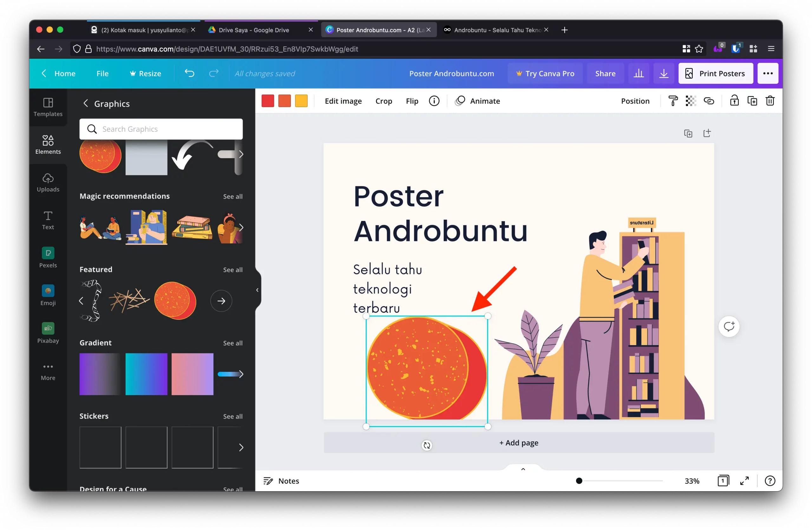Show page thumbnails with the up chevron

click(x=523, y=469)
